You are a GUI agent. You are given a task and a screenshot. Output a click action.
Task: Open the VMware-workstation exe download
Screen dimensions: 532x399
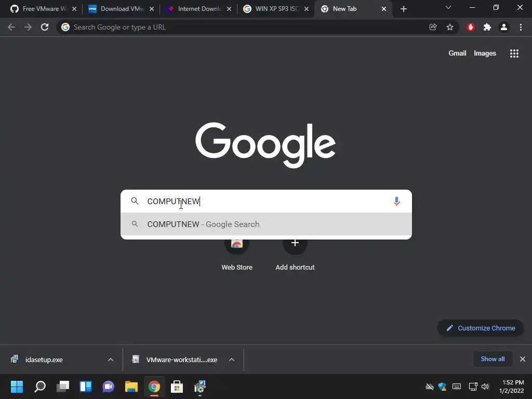coord(181,360)
